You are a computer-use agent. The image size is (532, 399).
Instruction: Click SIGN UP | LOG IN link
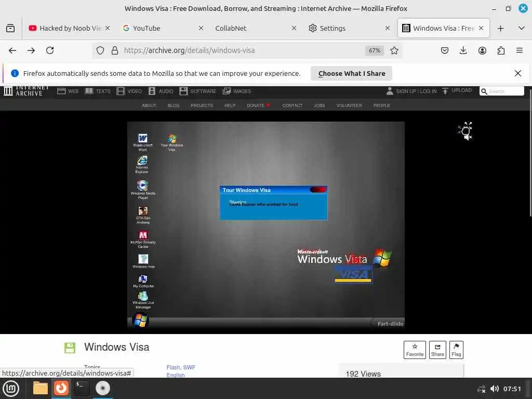click(x=411, y=91)
